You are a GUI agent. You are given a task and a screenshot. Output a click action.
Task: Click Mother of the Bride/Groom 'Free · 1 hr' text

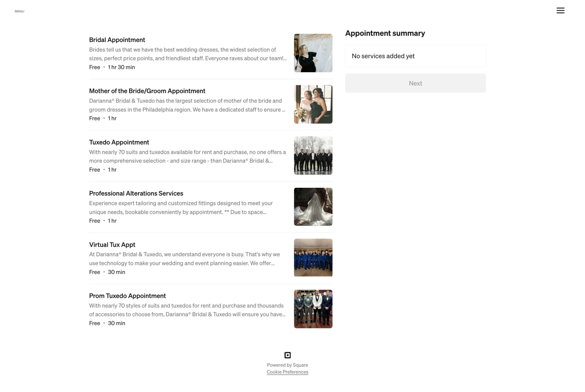point(103,118)
